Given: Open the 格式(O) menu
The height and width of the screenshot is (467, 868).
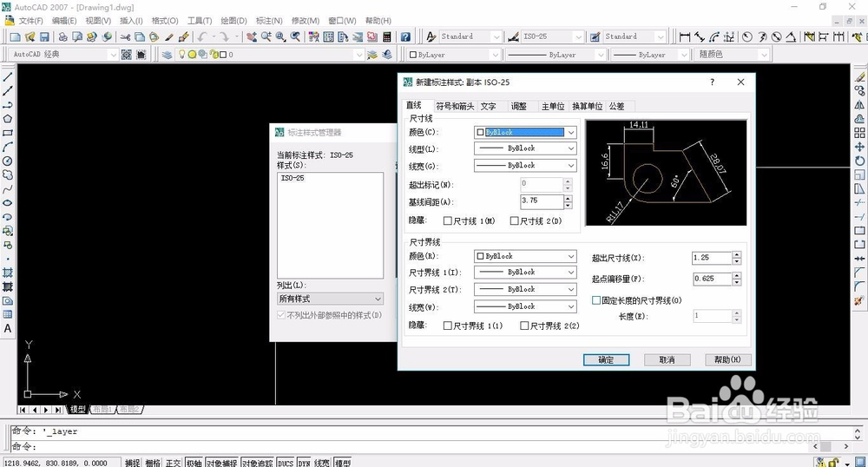Looking at the screenshot, I should tap(165, 21).
